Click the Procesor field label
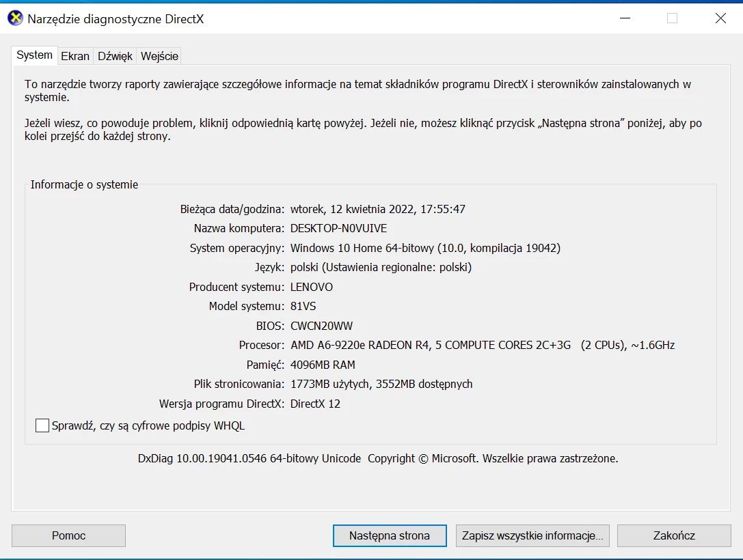The width and height of the screenshot is (743, 560). coord(262,345)
